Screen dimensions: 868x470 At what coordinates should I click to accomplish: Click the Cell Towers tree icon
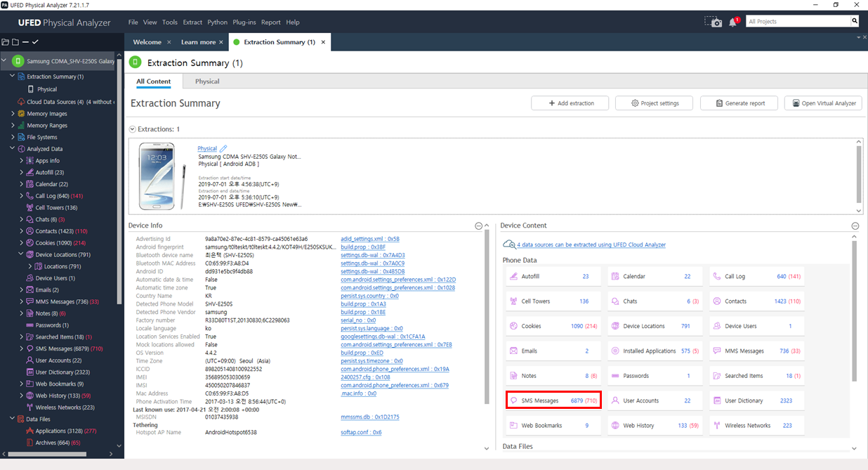(30, 208)
